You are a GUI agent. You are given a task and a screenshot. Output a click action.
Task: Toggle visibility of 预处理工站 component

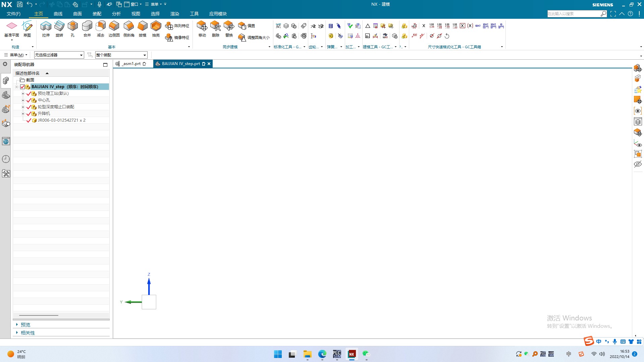28,93
